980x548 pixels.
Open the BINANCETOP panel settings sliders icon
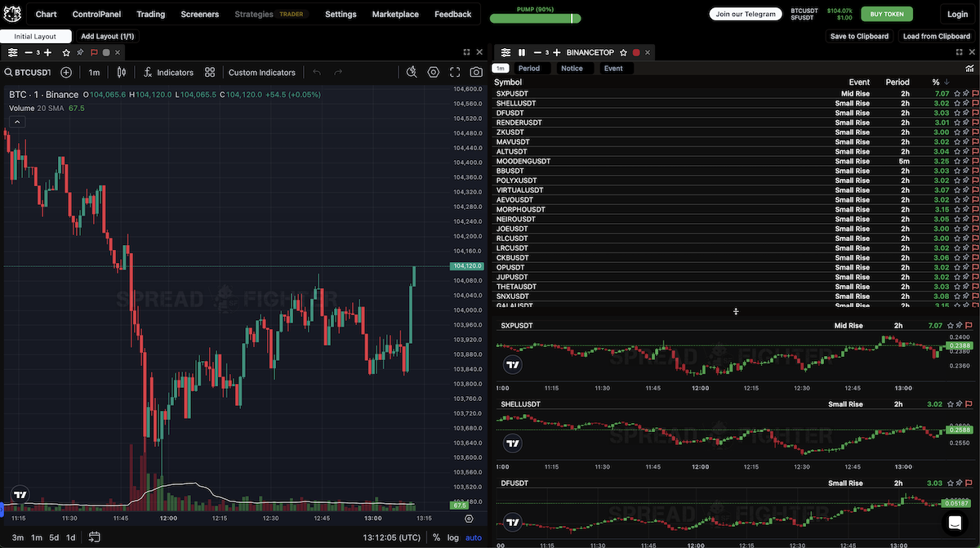506,52
